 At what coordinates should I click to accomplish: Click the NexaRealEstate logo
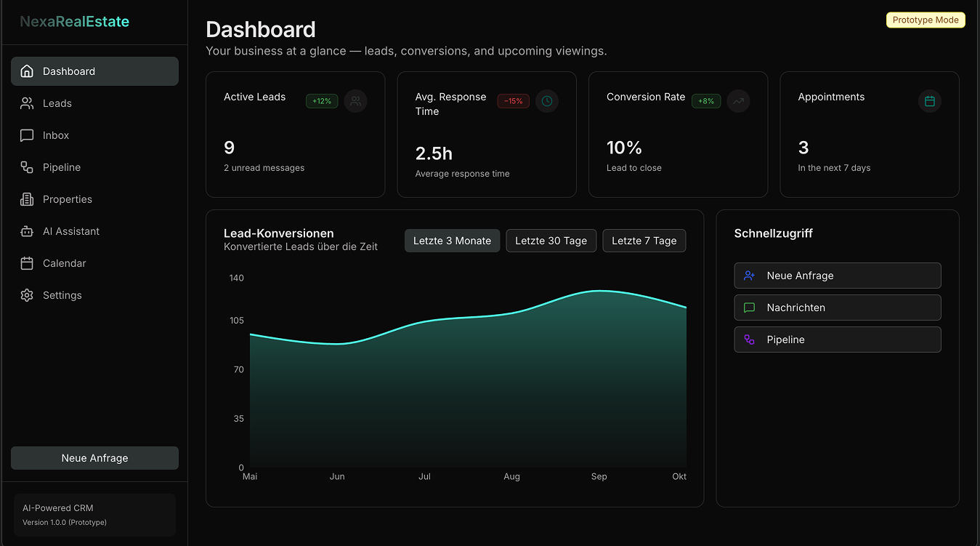pos(73,21)
